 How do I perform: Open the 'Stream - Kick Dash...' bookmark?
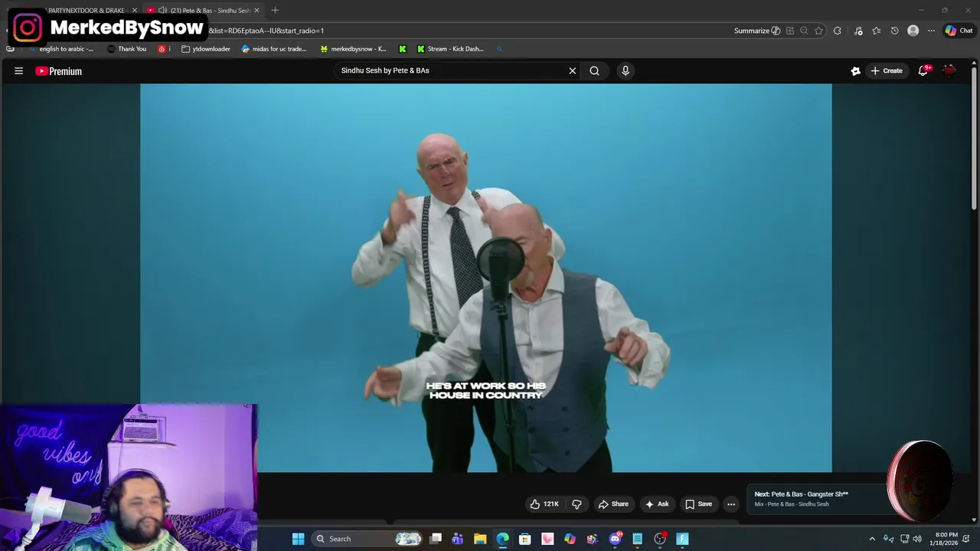pos(450,49)
